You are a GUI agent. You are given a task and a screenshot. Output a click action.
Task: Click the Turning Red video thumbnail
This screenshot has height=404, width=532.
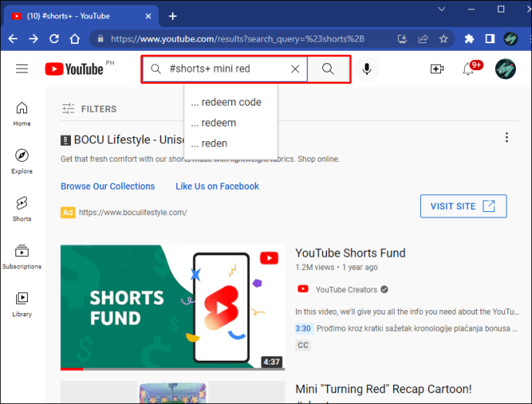[x=173, y=392]
